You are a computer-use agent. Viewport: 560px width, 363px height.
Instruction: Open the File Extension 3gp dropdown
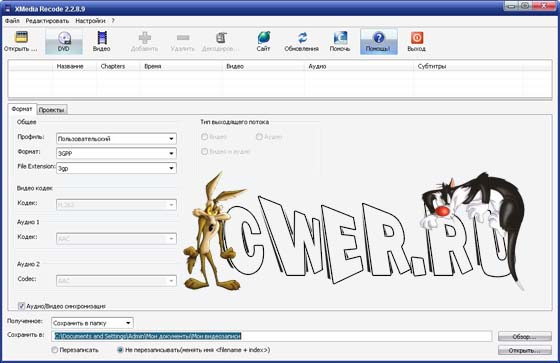116,168
